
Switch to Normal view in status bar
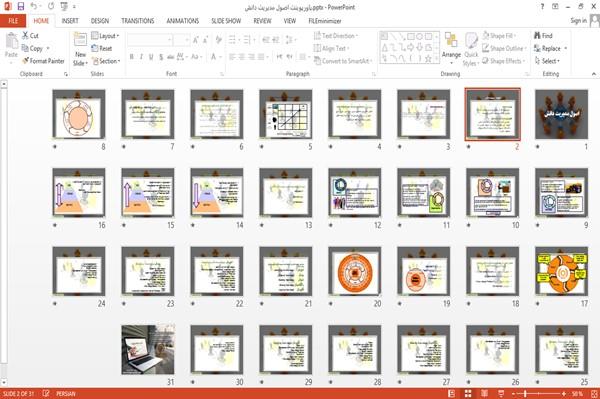click(451, 393)
